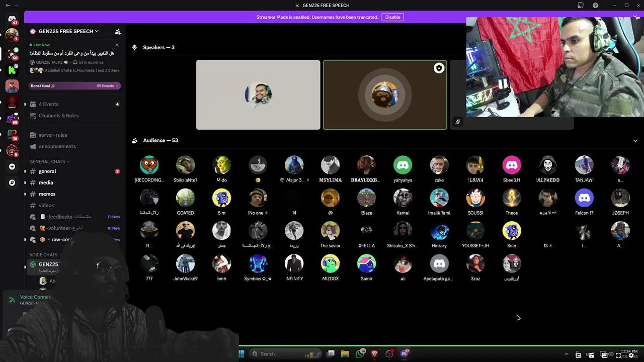Collapse the GENERAL CHATS category

(49, 161)
